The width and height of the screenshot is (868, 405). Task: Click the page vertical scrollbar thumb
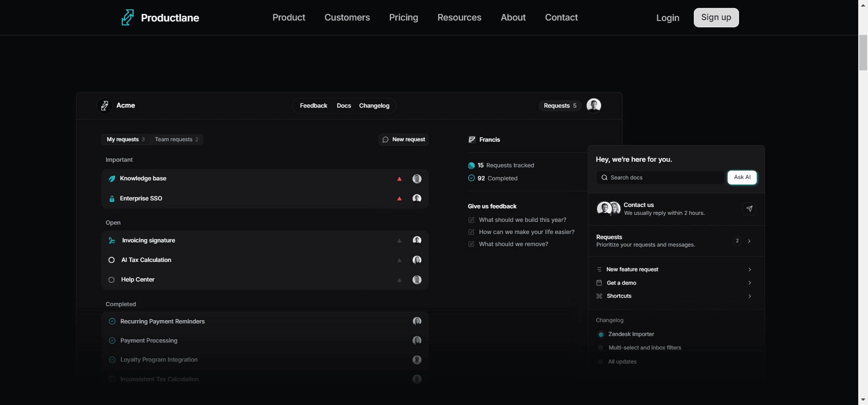pyautogui.click(x=863, y=53)
